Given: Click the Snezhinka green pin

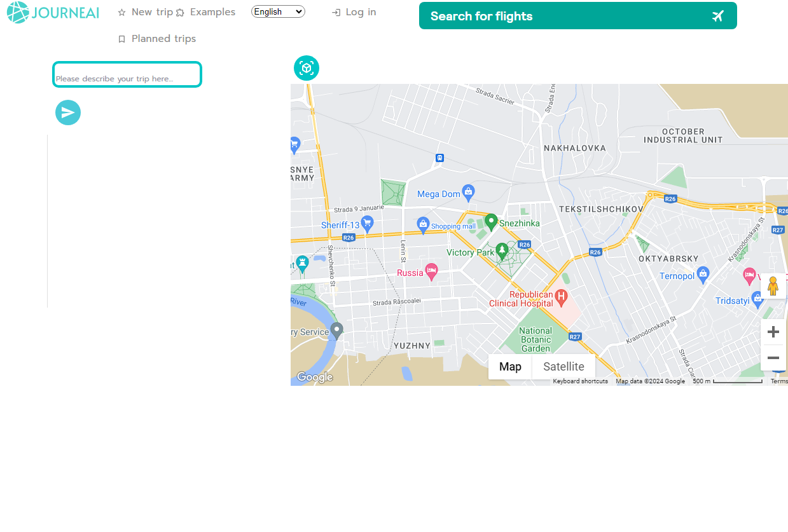Looking at the screenshot, I should (491, 221).
